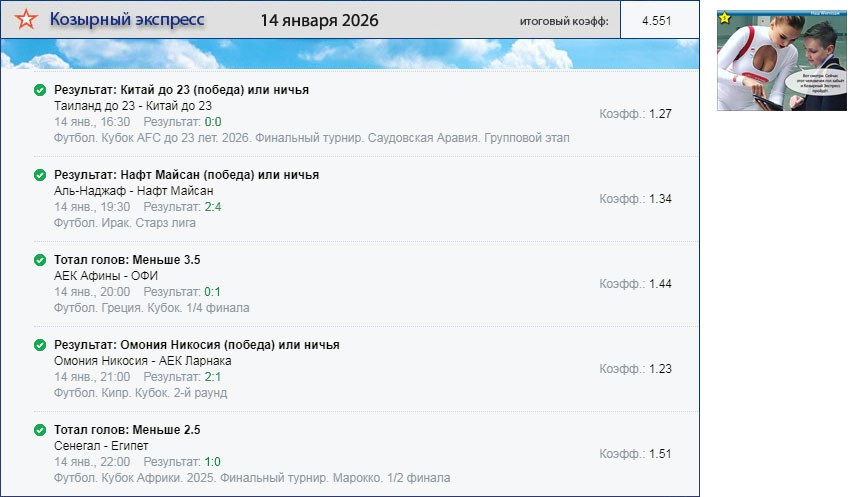Open match Таиланд до 23 - Китай до 23
The image size is (864, 497).
tap(134, 106)
